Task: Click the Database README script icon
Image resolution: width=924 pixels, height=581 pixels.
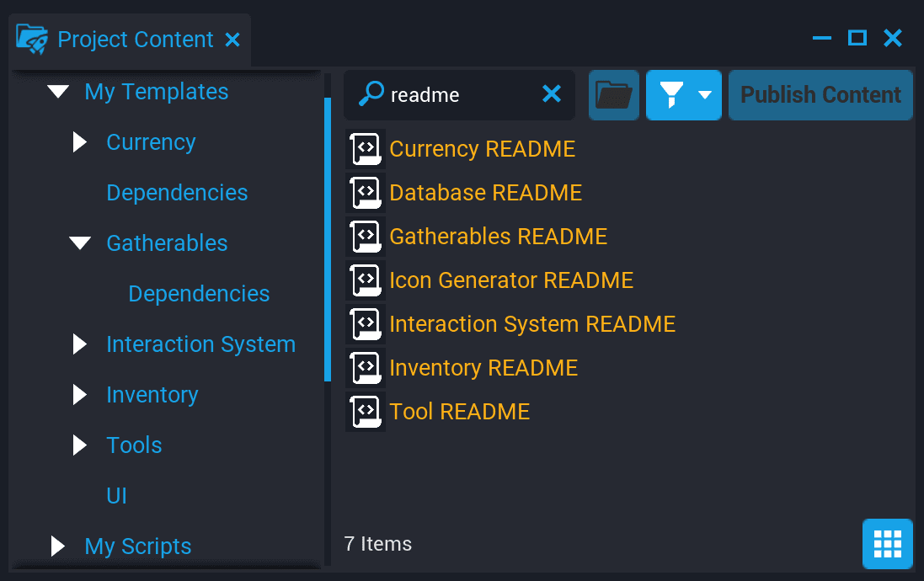Action: tap(365, 192)
